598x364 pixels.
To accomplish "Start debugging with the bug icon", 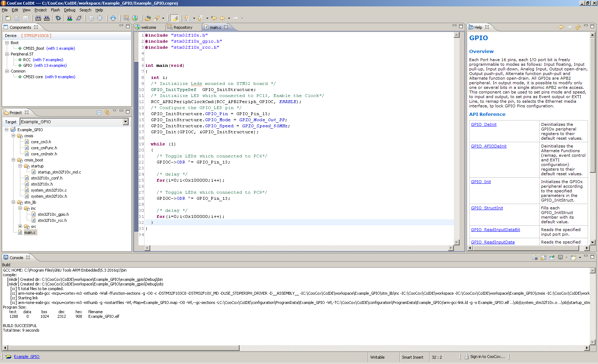I will pyautogui.click(x=58, y=18).
